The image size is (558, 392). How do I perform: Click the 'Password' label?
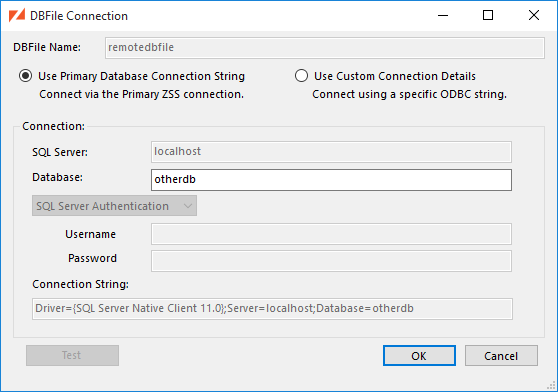click(92, 258)
